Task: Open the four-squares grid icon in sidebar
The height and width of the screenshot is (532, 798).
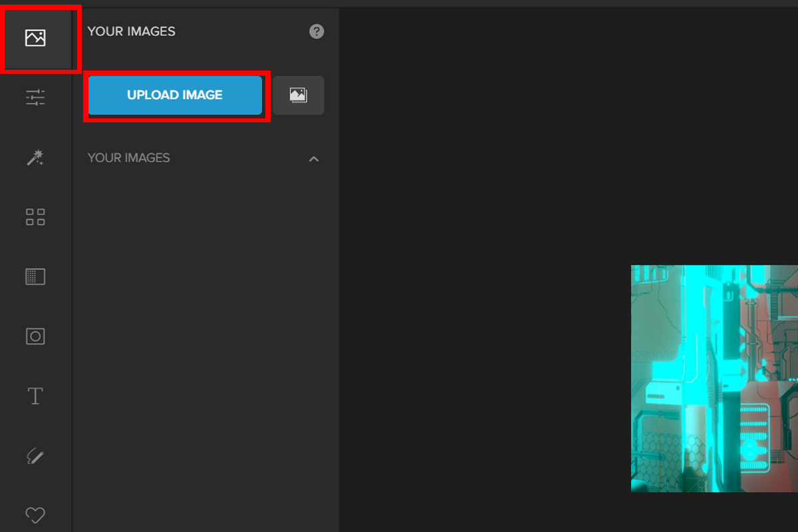Action: (35, 217)
